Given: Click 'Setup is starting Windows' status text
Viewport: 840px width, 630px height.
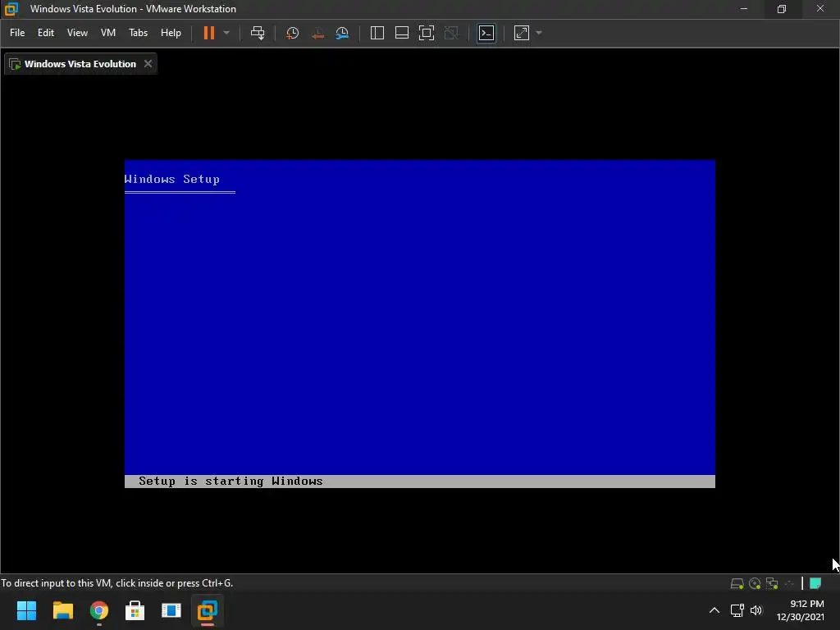Looking at the screenshot, I should [x=231, y=481].
